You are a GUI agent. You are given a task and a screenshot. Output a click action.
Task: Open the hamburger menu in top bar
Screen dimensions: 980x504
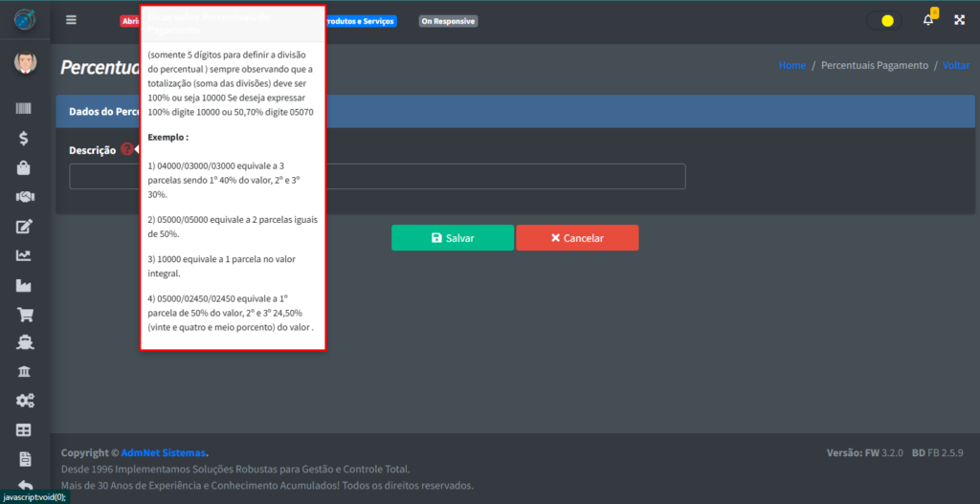(72, 20)
